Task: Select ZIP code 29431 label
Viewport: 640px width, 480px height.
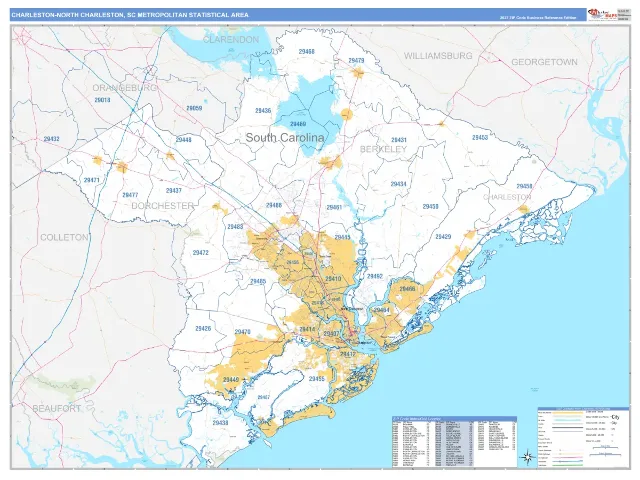Action: click(x=399, y=140)
